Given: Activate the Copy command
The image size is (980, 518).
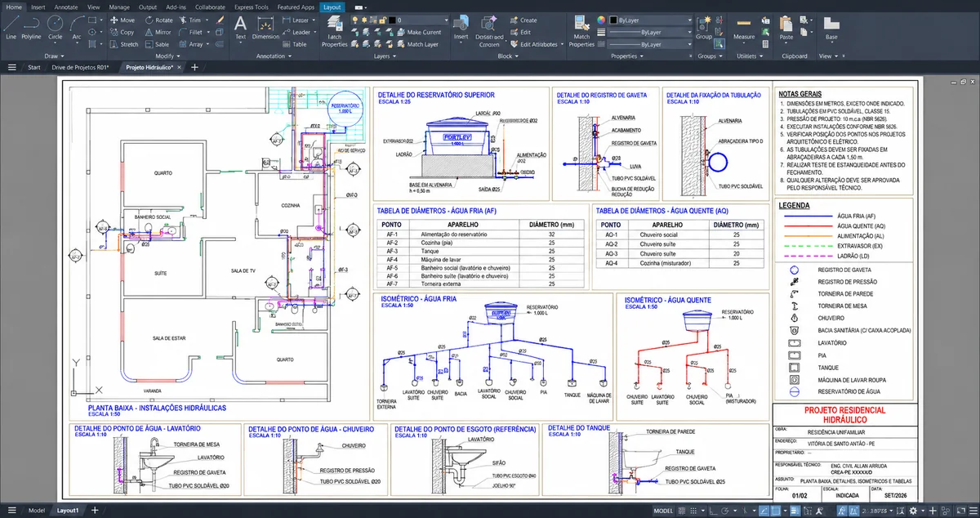Looking at the screenshot, I should pyautogui.click(x=121, y=32).
